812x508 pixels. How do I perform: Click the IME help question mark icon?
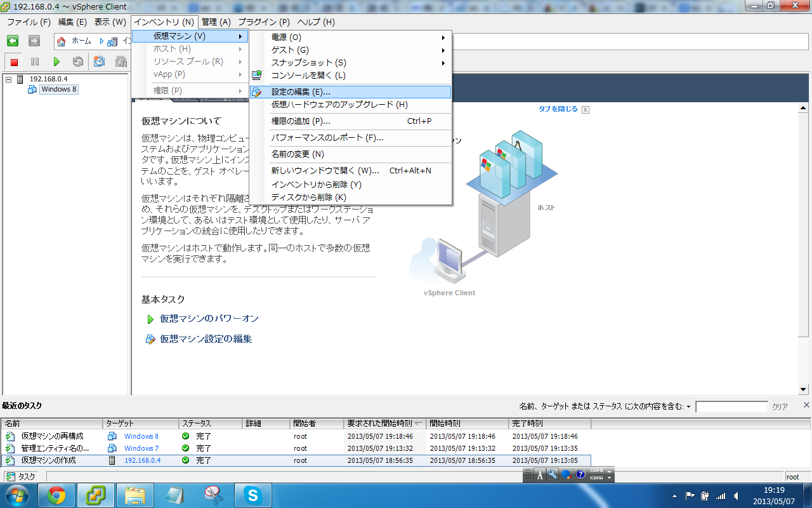click(580, 474)
